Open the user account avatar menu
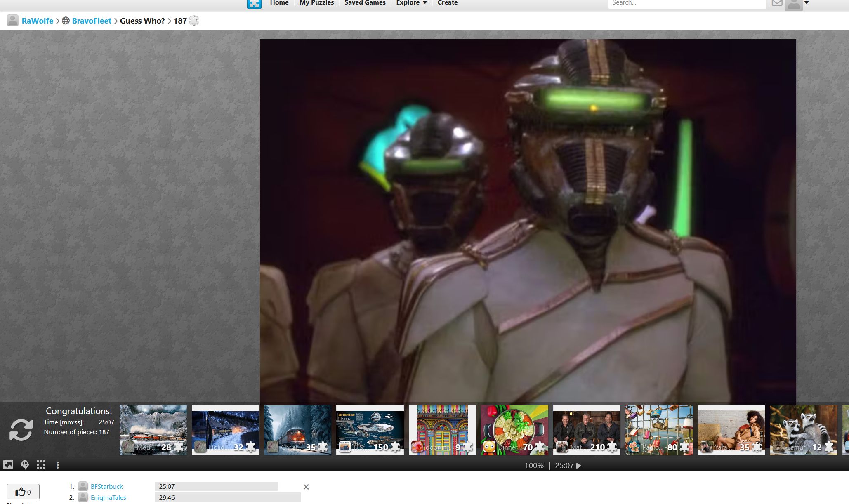Image resolution: width=849 pixels, height=504 pixels. click(x=794, y=5)
